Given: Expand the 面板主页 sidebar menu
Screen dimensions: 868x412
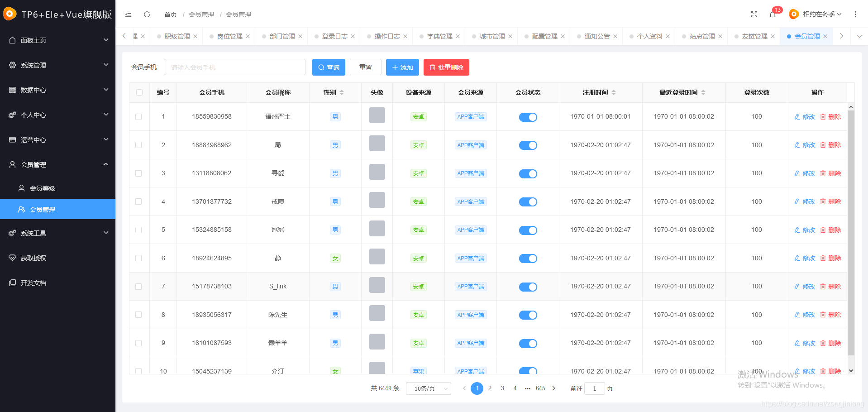Looking at the screenshot, I should 58,40.
